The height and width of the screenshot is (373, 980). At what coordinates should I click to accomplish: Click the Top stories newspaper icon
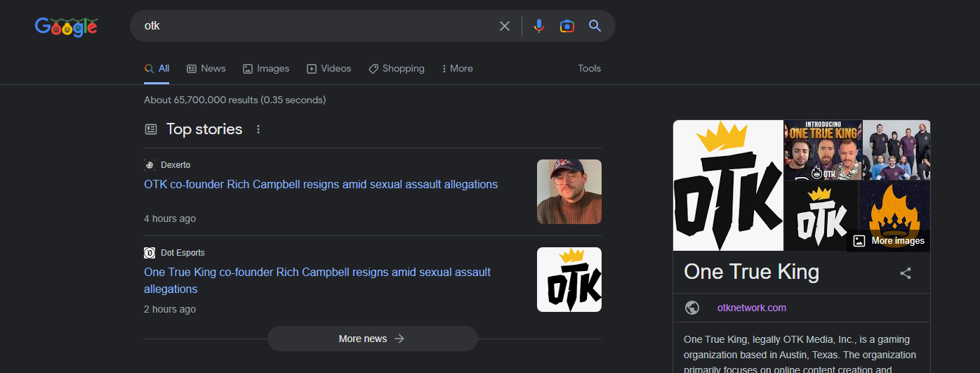pyautogui.click(x=151, y=129)
